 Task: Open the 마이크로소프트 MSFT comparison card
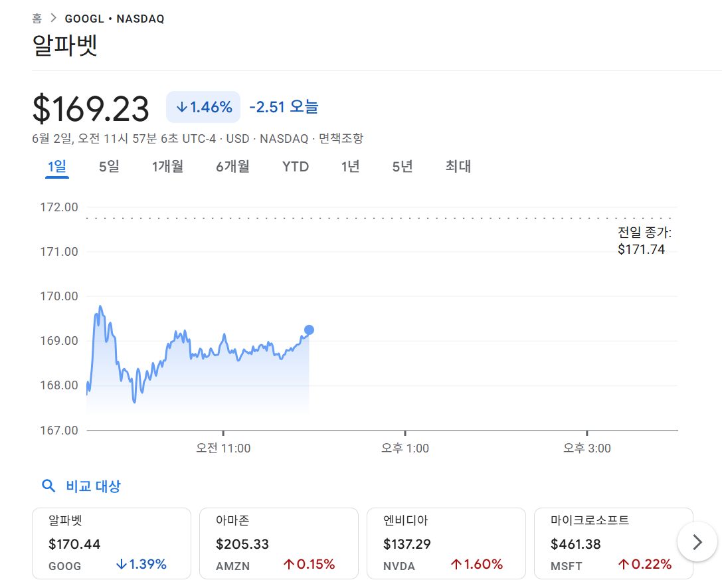pos(613,543)
